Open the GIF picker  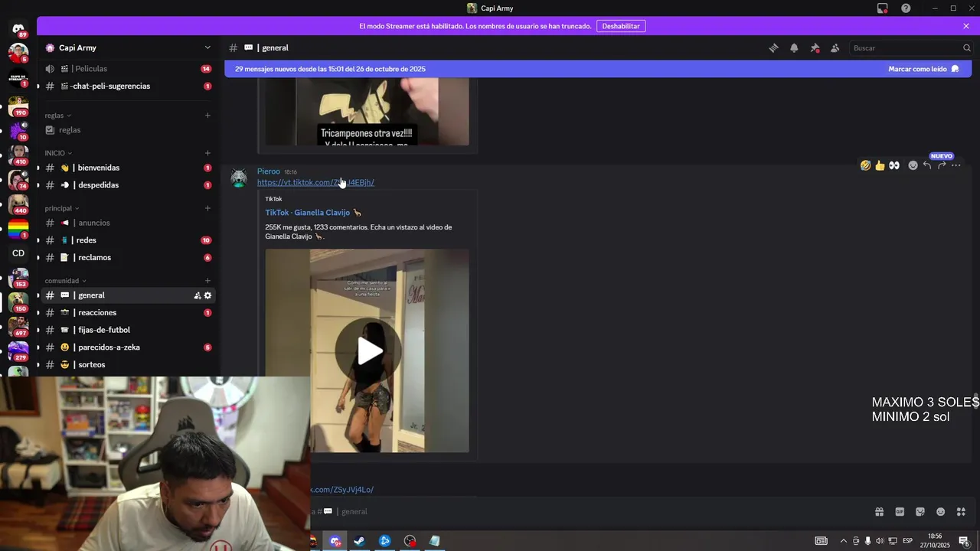(x=900, y=512)
